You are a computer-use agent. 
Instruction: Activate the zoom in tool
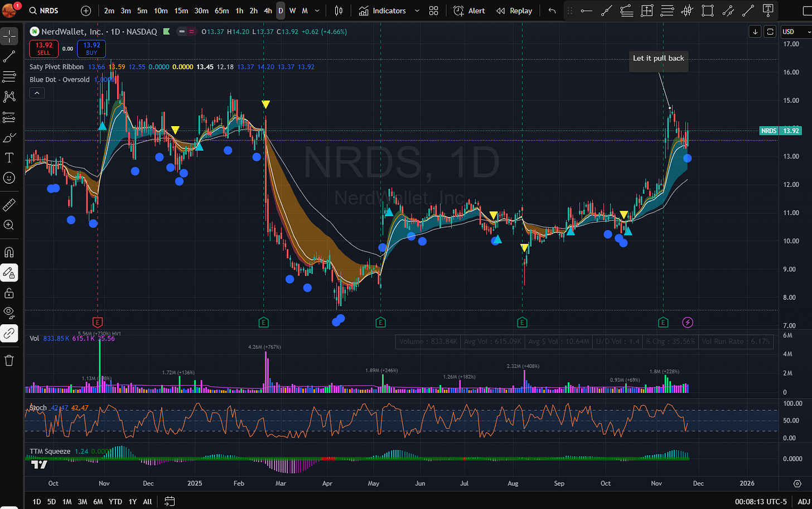9,225
